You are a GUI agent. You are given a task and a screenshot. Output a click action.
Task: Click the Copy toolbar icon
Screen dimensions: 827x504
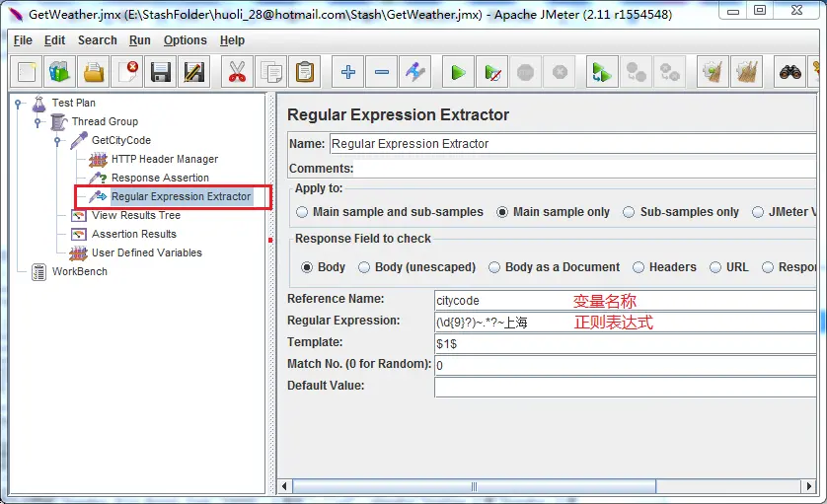[271, 72]
